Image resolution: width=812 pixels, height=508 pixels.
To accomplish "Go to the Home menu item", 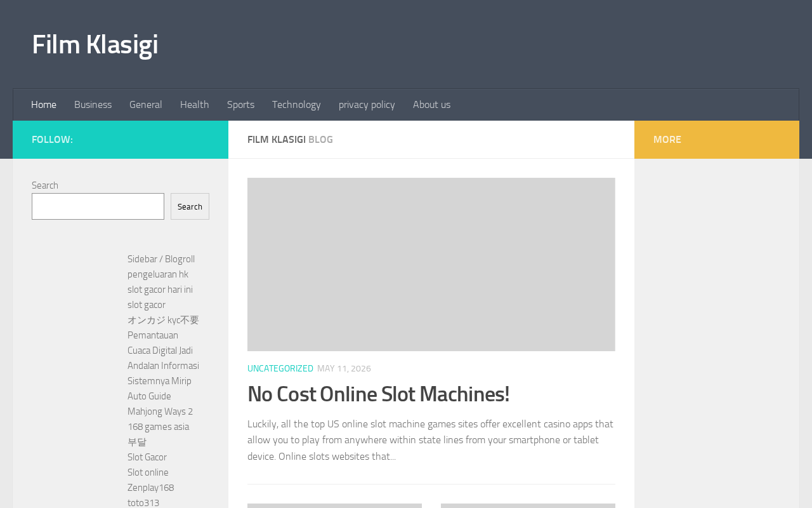I will click(x=44, y=105).
